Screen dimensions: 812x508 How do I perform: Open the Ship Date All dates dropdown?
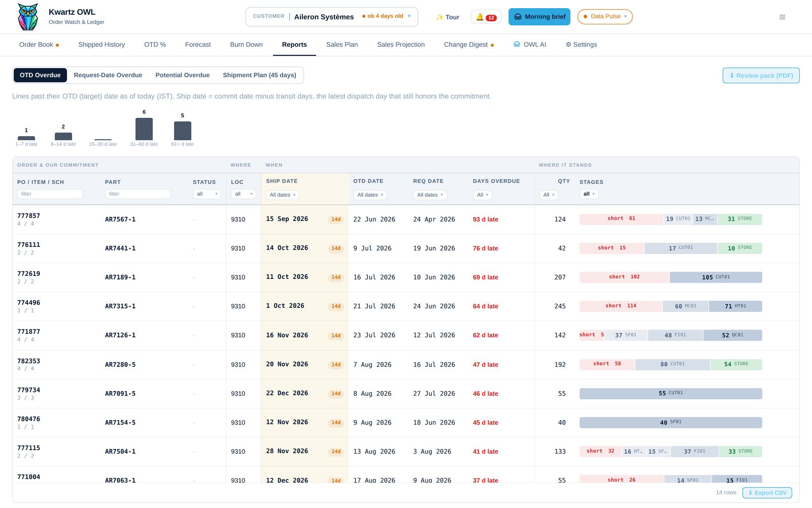[283, 195]
